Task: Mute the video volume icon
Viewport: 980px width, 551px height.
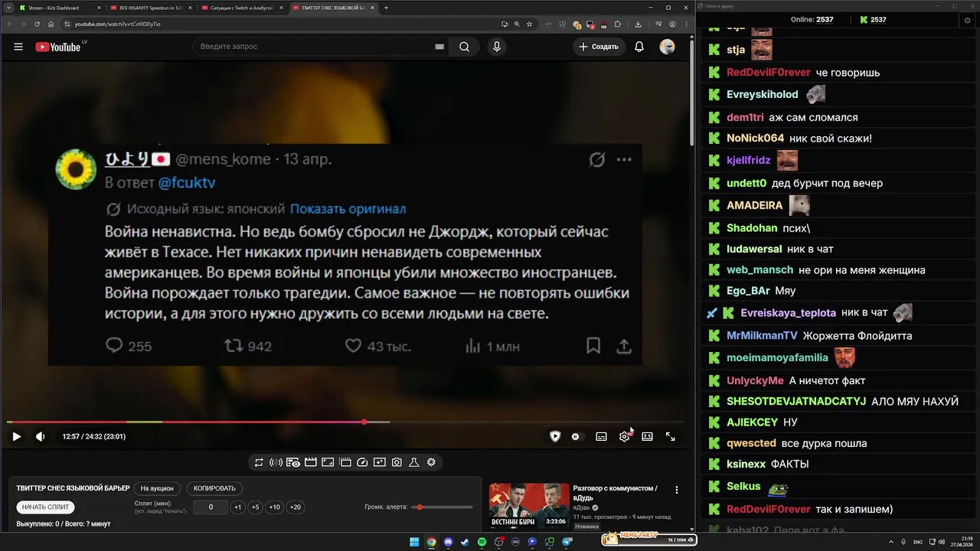Action: point(40,436)
